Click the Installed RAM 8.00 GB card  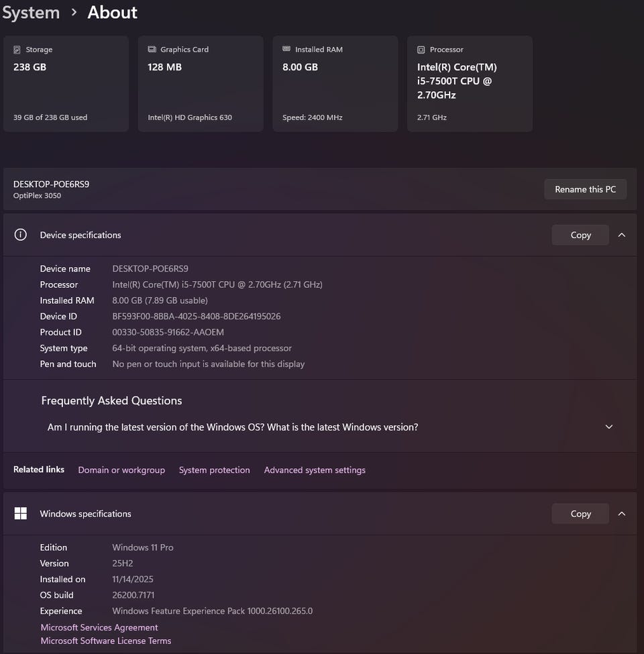coord(335,84)
